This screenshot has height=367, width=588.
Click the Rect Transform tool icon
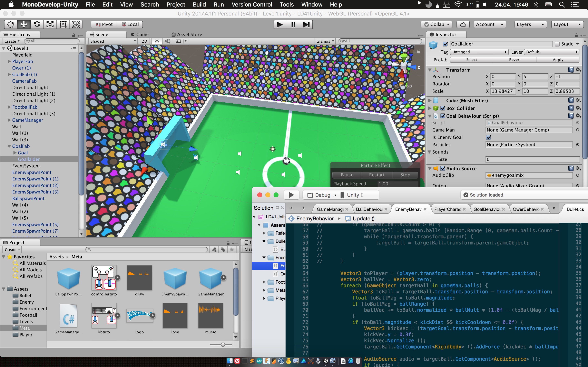pyautogui.click(x=63, y=24)
